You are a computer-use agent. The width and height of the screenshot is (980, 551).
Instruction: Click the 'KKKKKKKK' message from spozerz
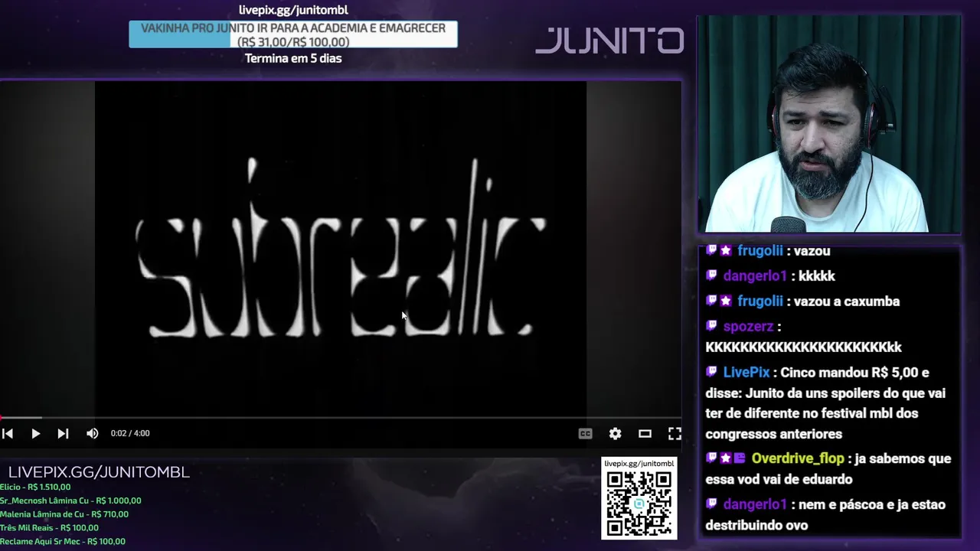[x=803, y=347]
